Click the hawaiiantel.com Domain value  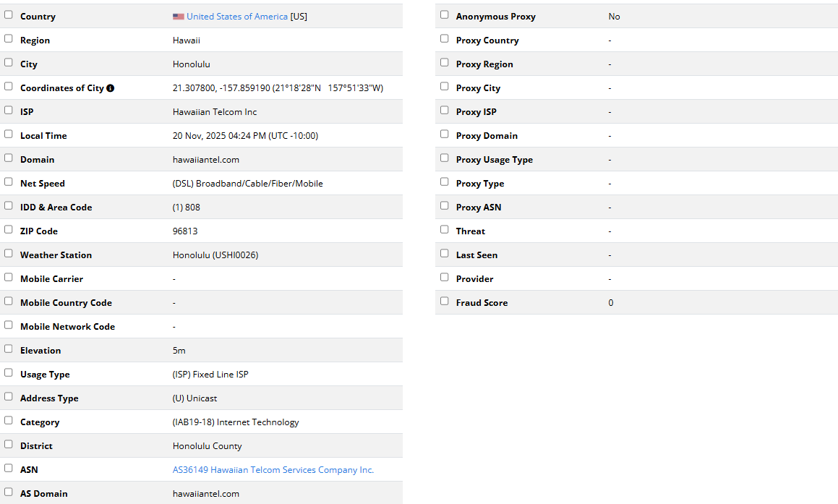[206, 160]
